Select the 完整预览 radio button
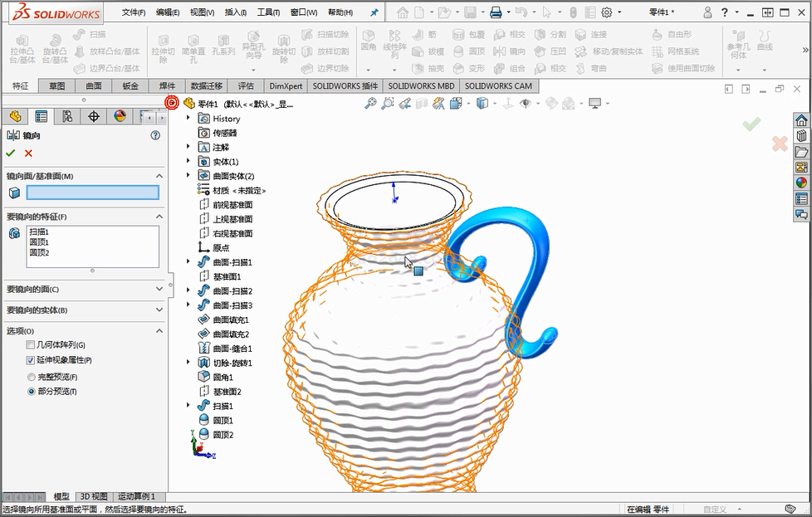 click(32, 377)
